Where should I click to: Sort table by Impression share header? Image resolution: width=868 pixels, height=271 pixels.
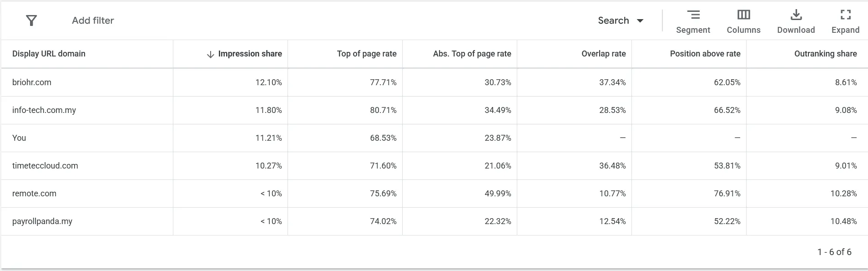[x=249, y=54]
